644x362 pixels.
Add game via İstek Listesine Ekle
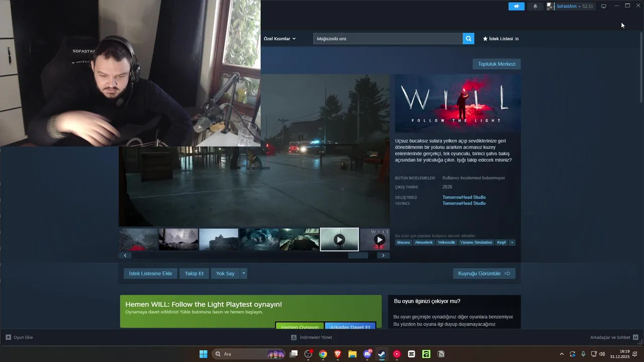pos(150,274)
